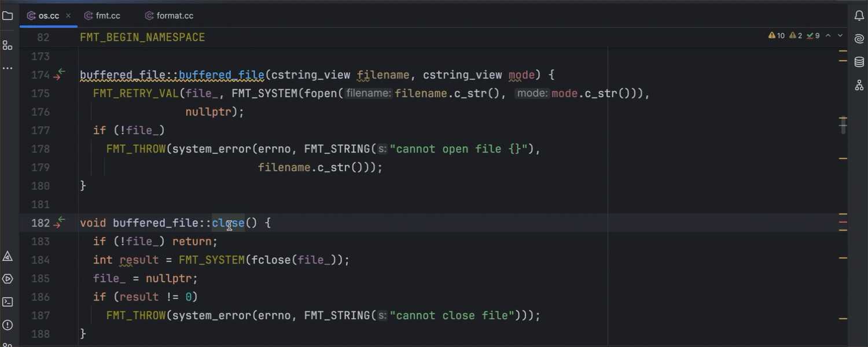
Task: Click the FMT_SYSTEM macro on line 184
Action: pos(212,260)
